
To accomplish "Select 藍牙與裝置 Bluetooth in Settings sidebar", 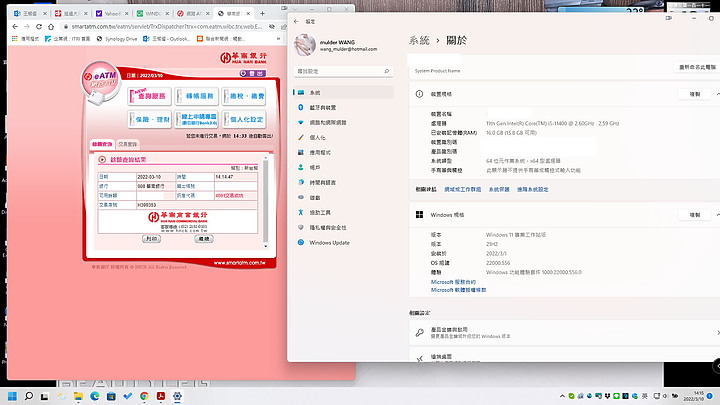I will point(343,107).
